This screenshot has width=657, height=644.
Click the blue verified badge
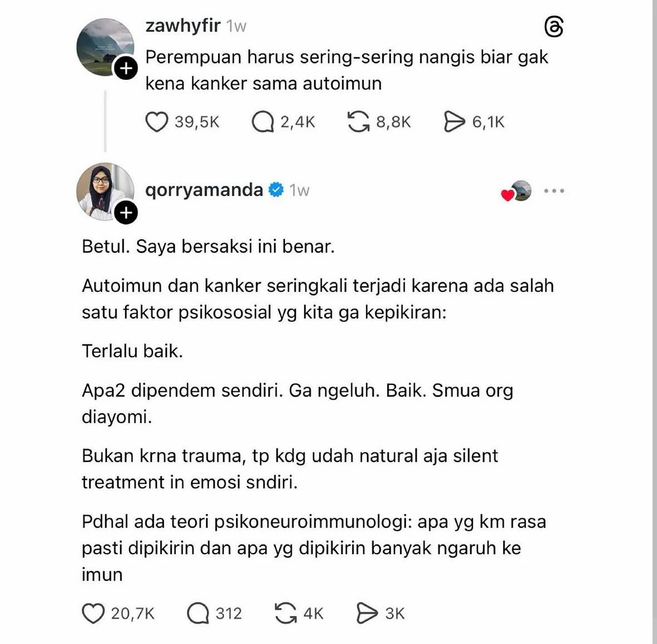click(x=276, y=190)
